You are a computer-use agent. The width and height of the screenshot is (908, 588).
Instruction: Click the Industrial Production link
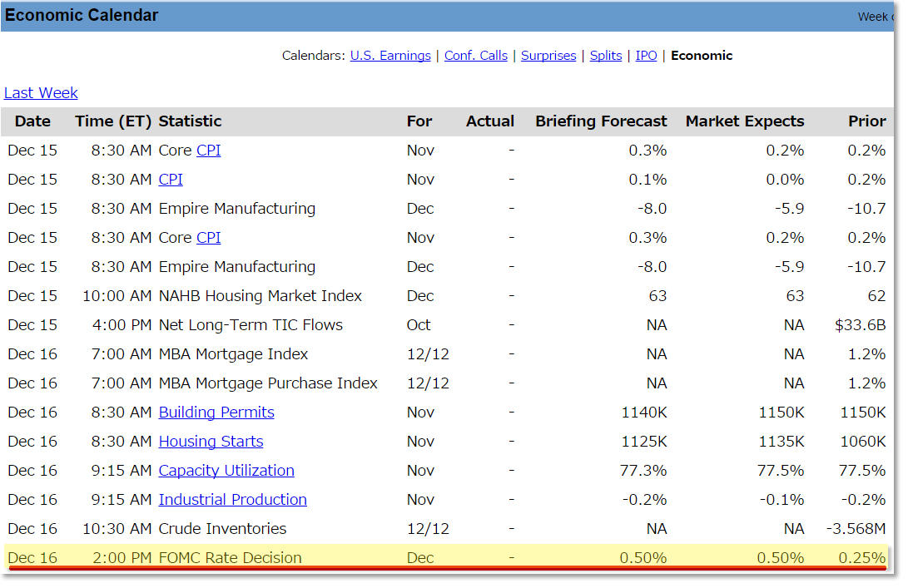[x=233, y=500]
